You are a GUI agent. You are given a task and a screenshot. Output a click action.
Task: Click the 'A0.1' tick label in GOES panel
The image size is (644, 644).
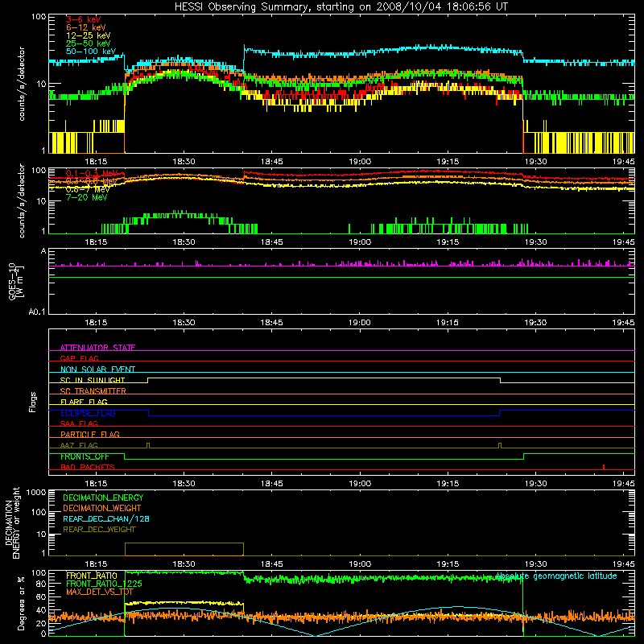point(37,312)
